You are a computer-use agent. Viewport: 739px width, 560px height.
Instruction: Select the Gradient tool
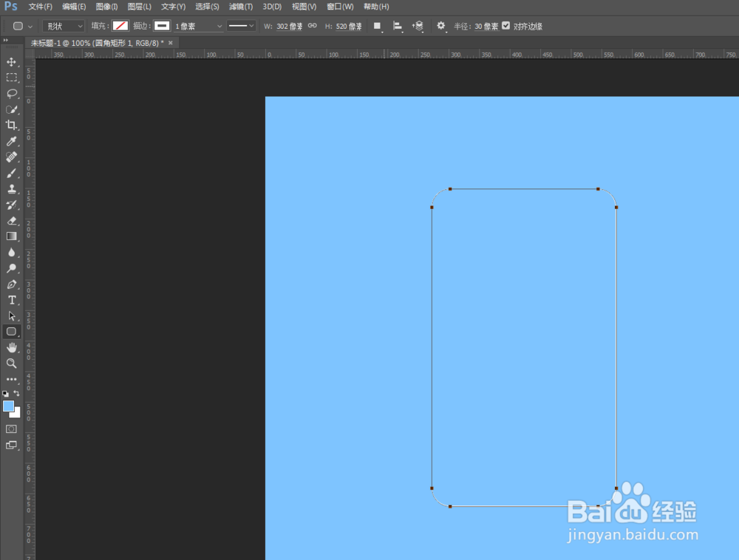click(x=11, y=236)
